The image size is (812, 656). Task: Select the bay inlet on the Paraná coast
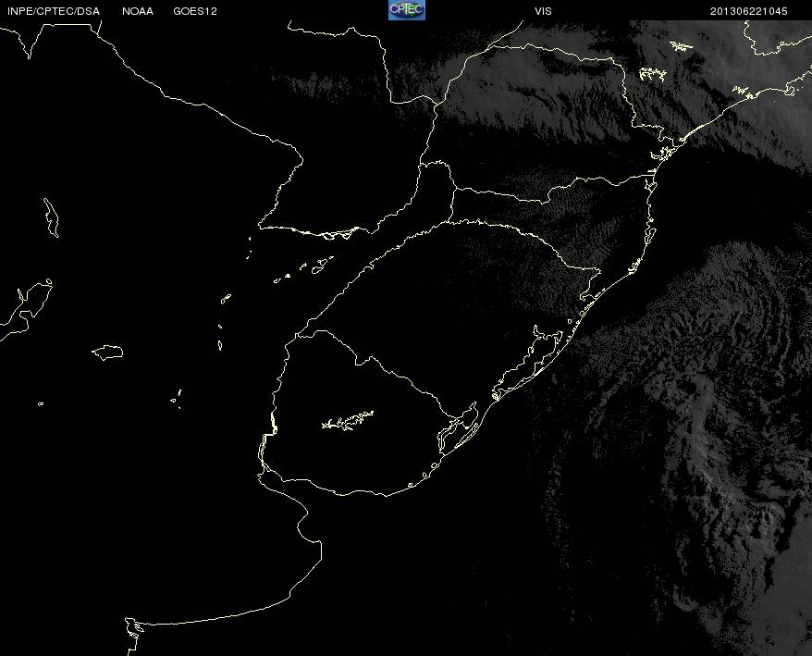pos(668,153)
